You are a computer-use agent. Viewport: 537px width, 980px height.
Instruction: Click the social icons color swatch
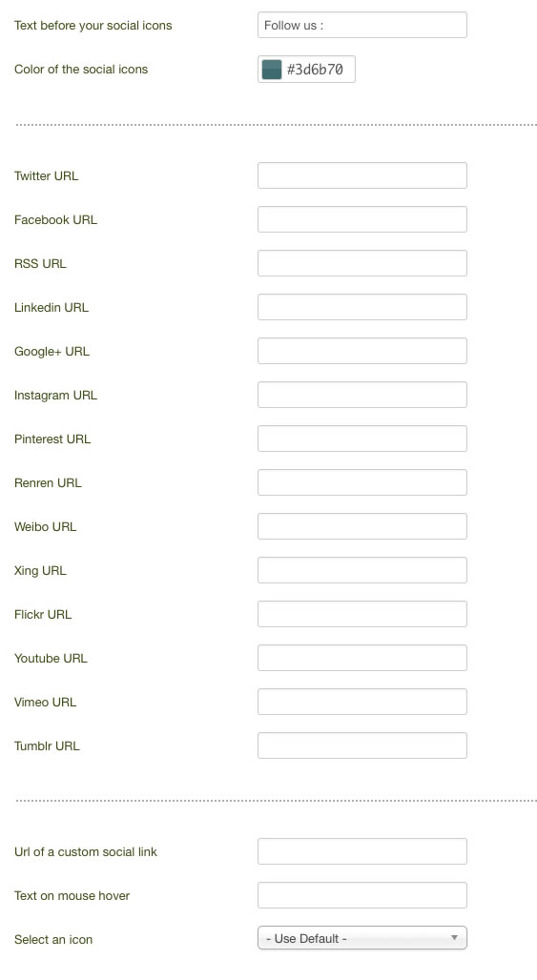(271, 70)
